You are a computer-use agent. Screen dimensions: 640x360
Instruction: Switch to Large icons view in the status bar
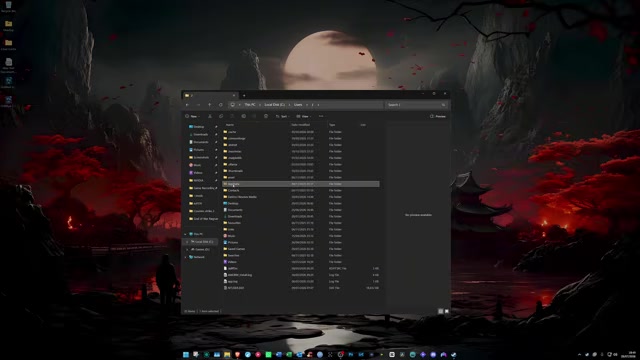pyautogui.click(x=447, y=311)
